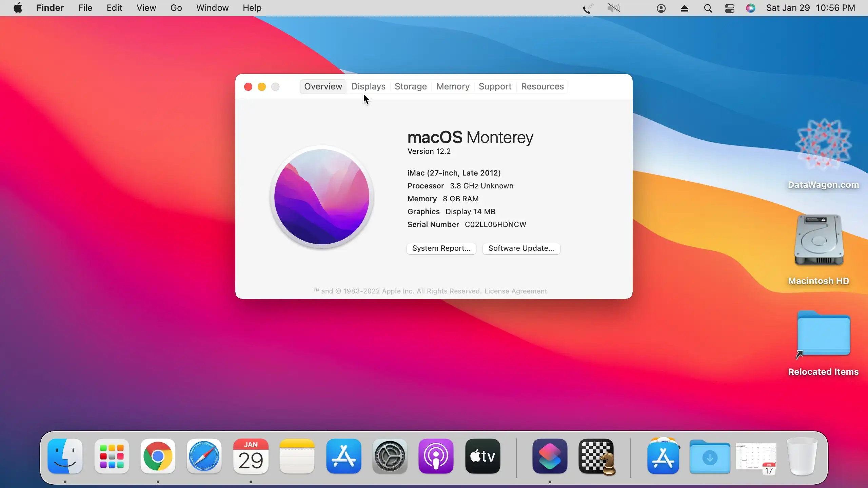The width and height of the screenshot is (868, 488).
Task: Open Control Center in menu bar
Action: click(729, 8)
